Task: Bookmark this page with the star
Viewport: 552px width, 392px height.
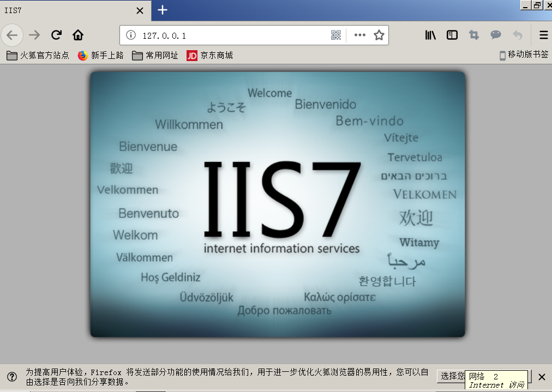Action: pyautogui.click(x=379, y=35)
